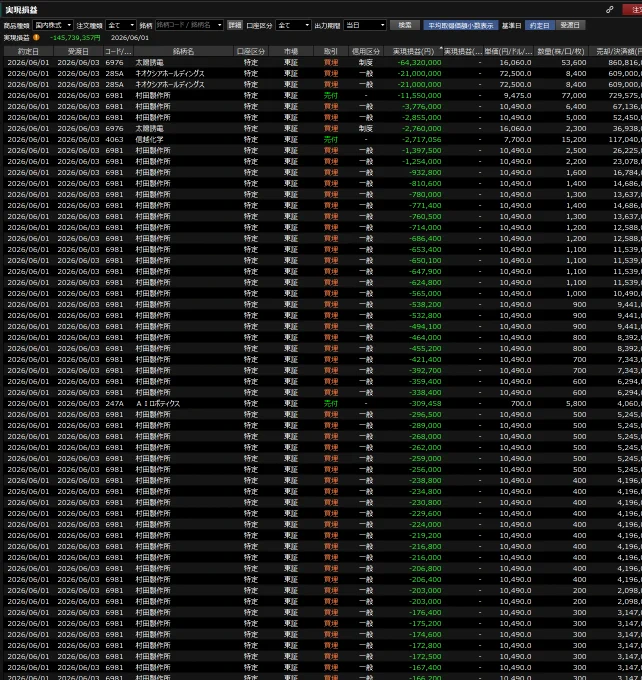Viewport: 642px width, 680px height.
Task: Click the 検索 search button
Action: pos(405,25)
